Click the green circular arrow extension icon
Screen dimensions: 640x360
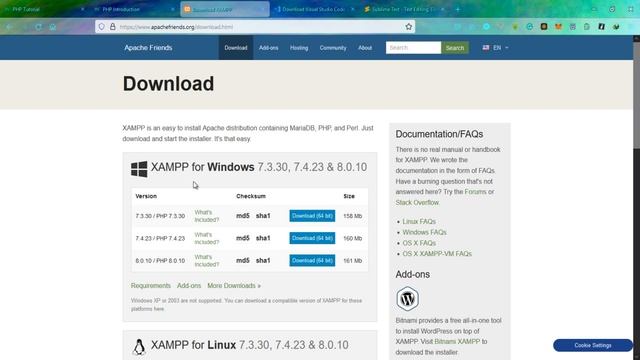point(529,27)
